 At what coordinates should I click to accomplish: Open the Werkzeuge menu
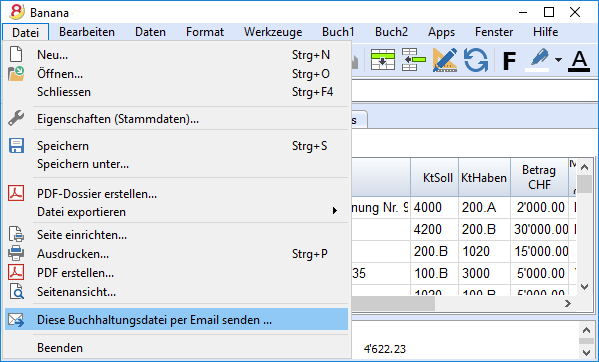point(273,32)
